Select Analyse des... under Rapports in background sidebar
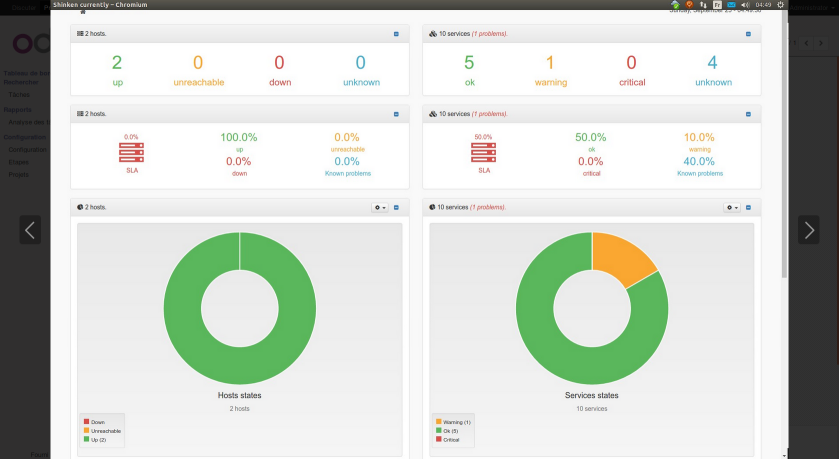Screen dimensions: 839x459 29,123
